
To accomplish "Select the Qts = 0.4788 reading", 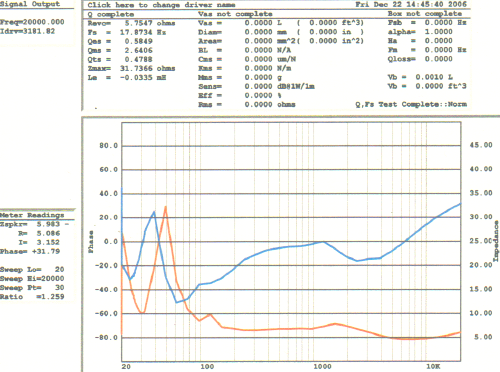I will [x=120, y=59].
